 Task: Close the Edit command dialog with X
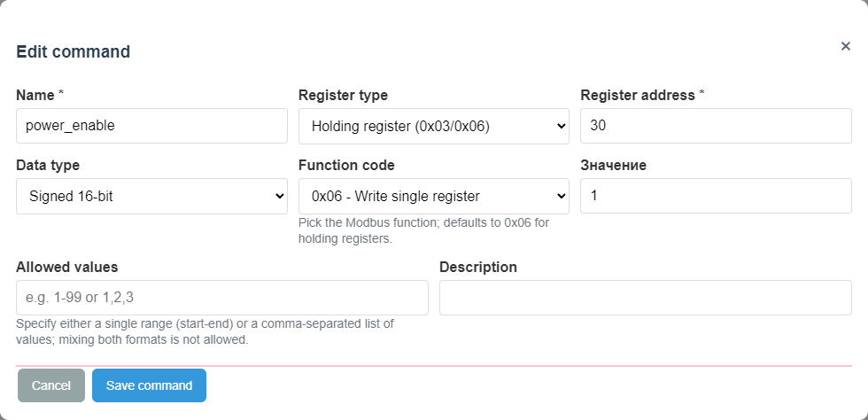pyautogui.click(x=846, y=46)
